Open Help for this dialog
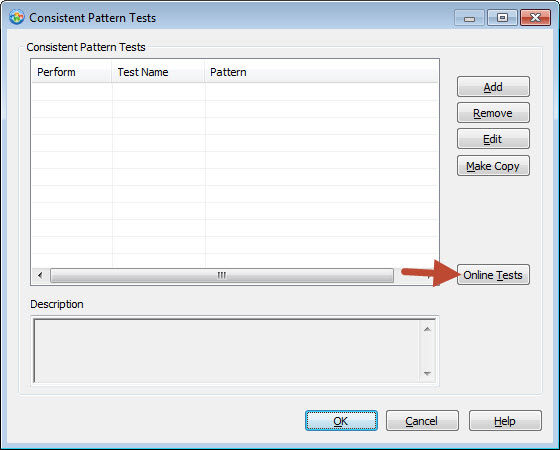The height and width of the screenshot is (450, 560). [505, 421]
